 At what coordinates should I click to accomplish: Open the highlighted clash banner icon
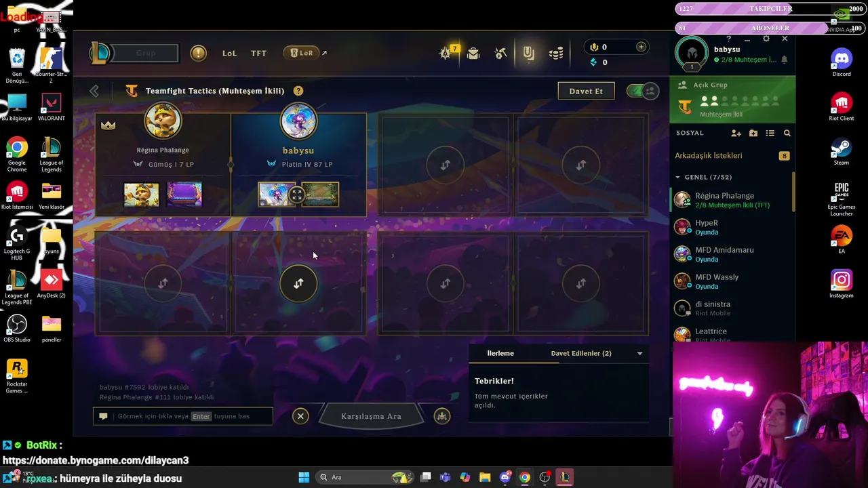(x=528, y=53)
